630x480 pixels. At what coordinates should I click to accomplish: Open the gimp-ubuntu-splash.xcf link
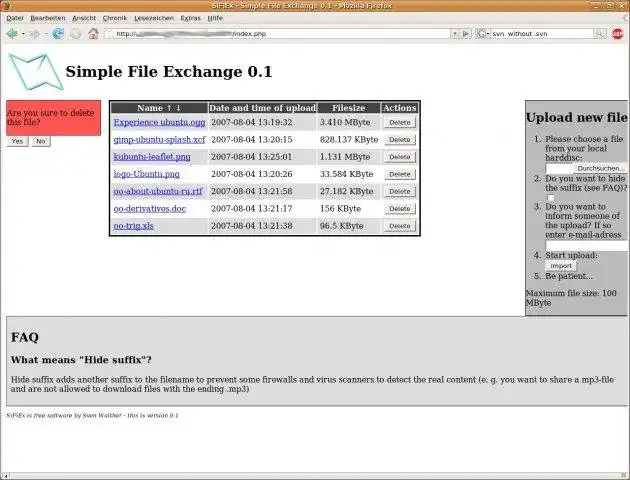[x=160, y=139]
